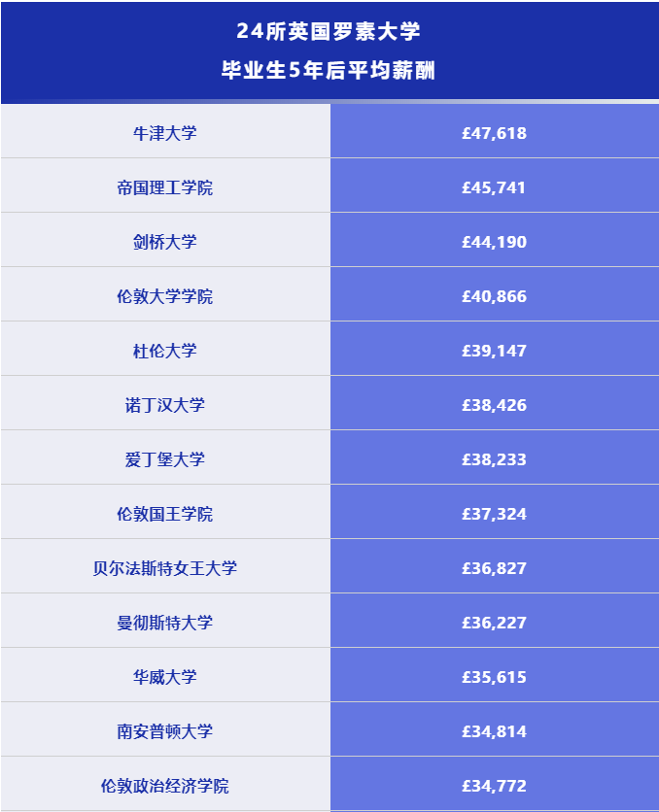Click the 伦敦国王学院 row label

pyautogui.click(x=165, y=514)
